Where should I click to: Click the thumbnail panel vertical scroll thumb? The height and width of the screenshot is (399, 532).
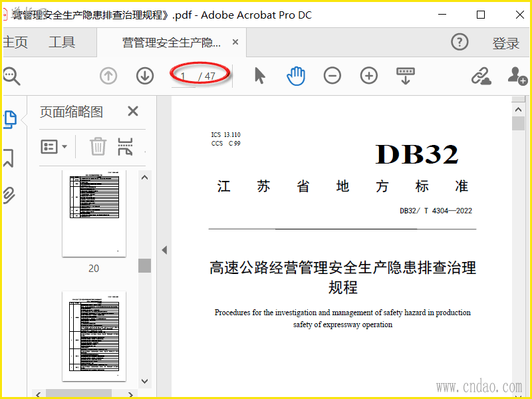[144, 265]
